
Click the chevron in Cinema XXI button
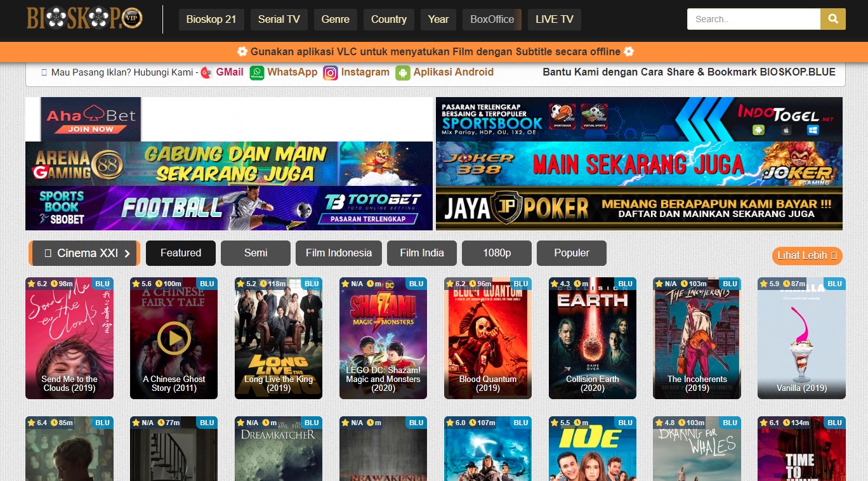point(128,253)
